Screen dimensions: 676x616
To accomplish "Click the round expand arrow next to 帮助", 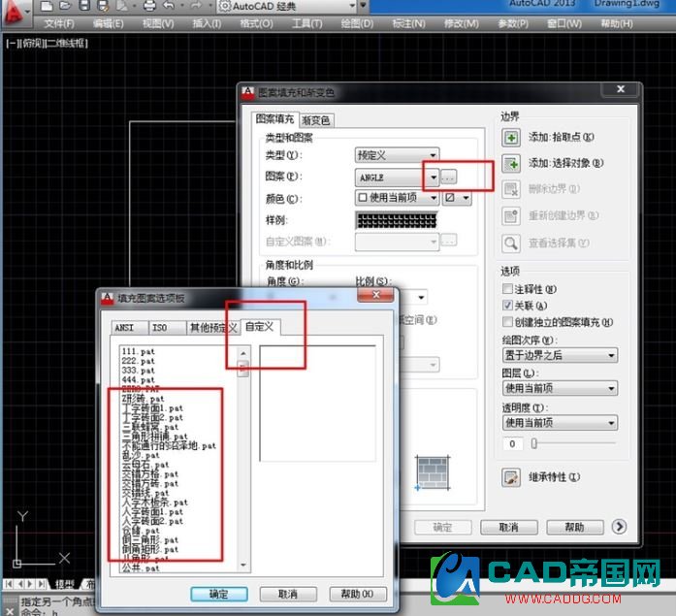I will point(619,527).
